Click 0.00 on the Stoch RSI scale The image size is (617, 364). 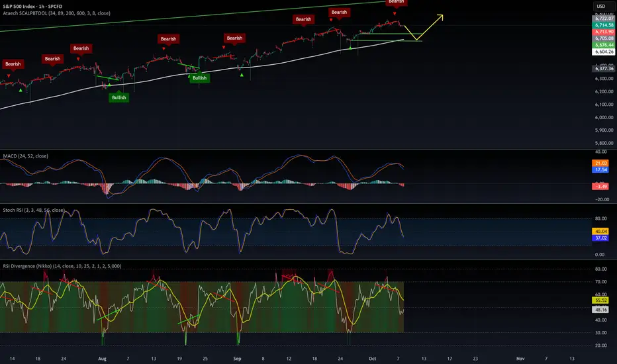point(600,255)
